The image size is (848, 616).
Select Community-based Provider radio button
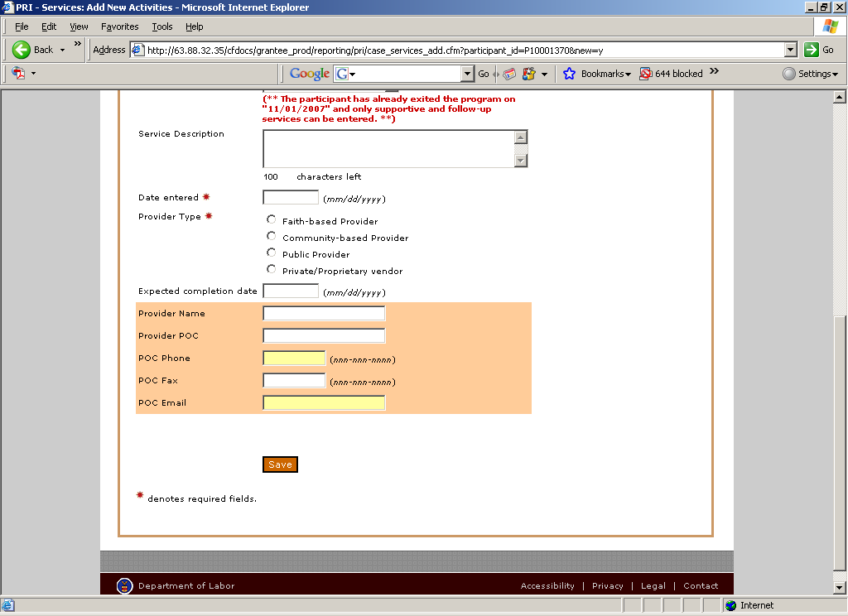[272, 236]
